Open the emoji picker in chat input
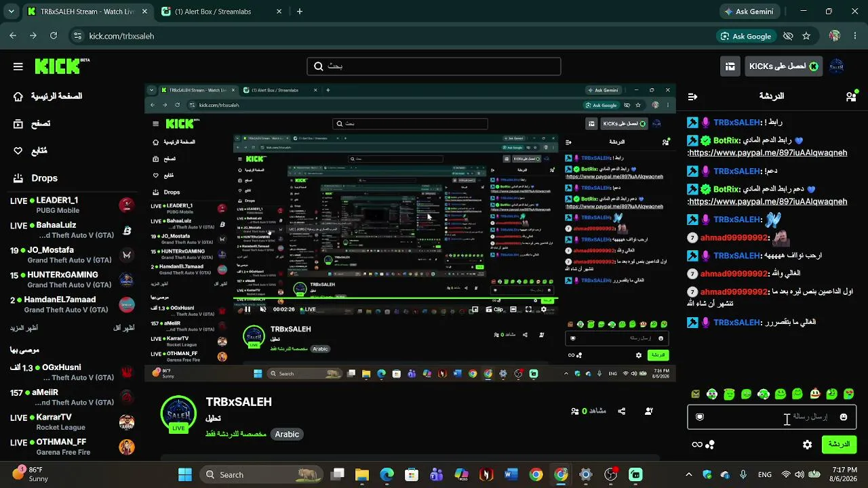Screen dimensions: 868x488 (x=844, y=417)
